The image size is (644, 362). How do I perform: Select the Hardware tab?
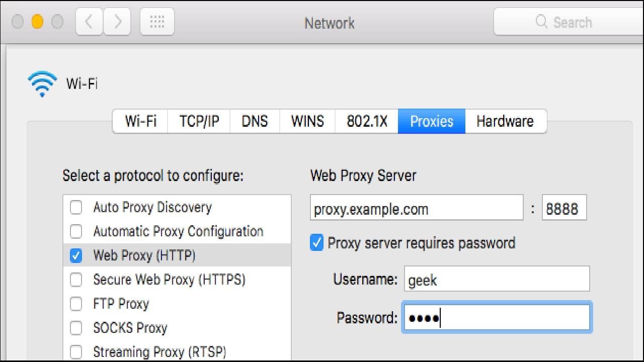pyautogui.click(x=505, y=121)
